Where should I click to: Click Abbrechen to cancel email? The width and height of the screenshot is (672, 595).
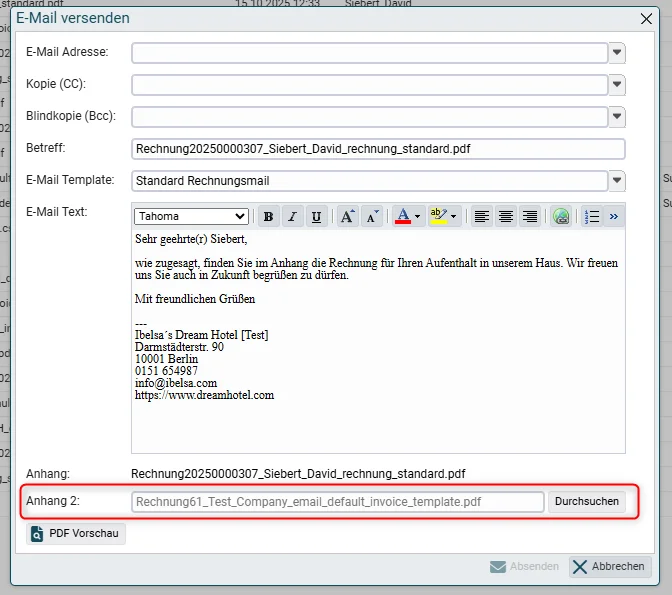(610, 566)
